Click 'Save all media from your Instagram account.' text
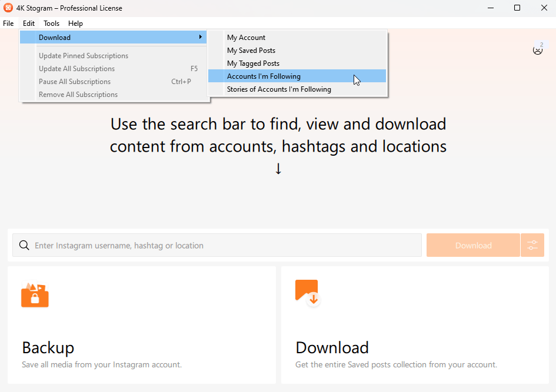 coord(102,364)
